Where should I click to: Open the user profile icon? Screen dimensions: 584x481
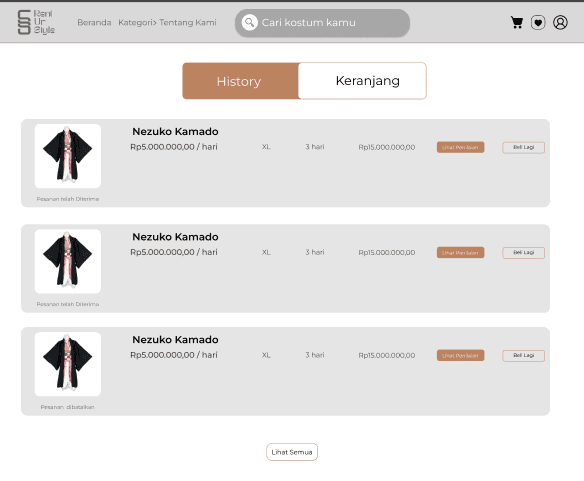[x=560, y=22]
